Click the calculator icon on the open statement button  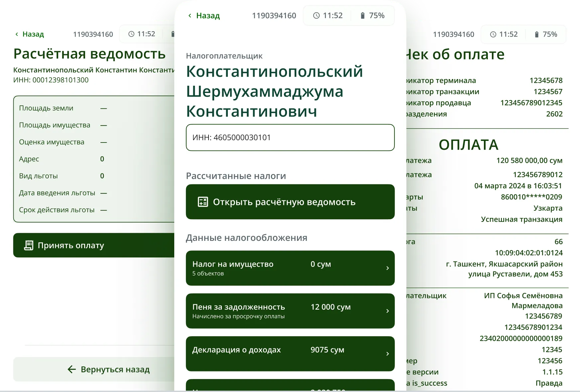[x=203, y=202]
